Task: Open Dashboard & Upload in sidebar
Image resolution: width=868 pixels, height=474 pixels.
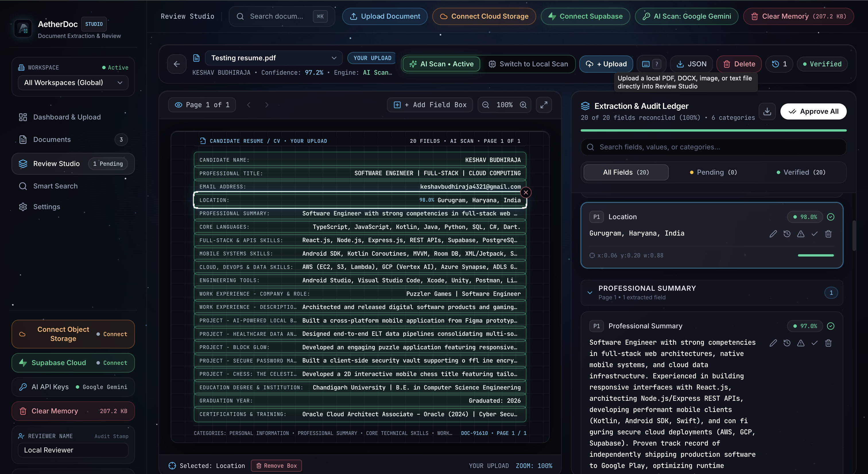Action: pos(73,117)
